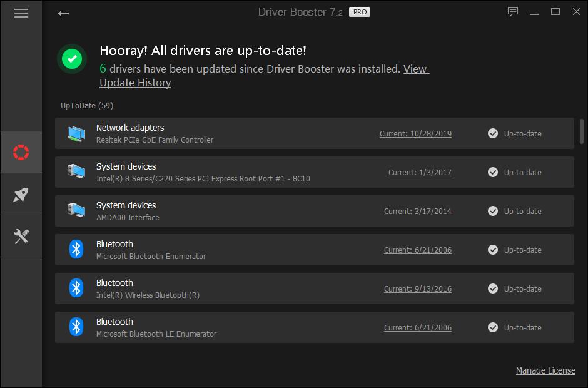This screenshot has width=588, height=388.
Task: Click the UpToDate (59) section label
Action: pyautogui.click(x=87, y=106)
